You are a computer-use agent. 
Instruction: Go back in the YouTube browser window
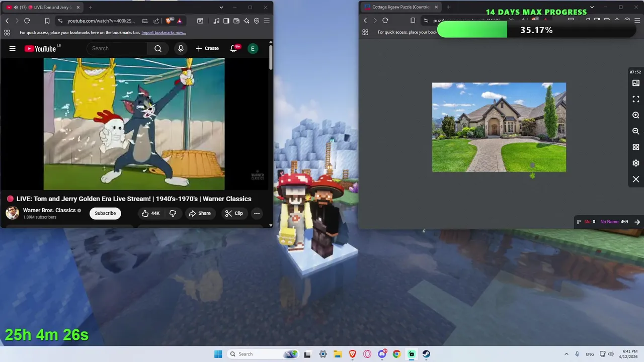[x=7, y=21]
